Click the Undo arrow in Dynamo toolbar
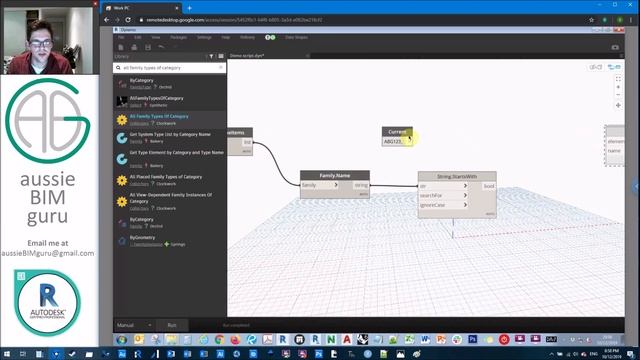This screenshot has height=360, width=640. pos(161,47)
